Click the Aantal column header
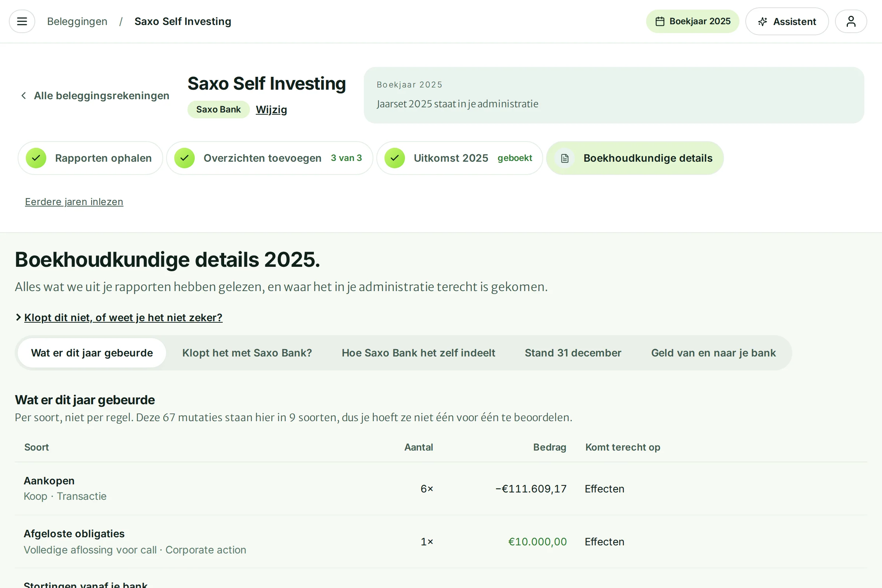The width and height of the screenshot is (882, 588). point(419,447)
